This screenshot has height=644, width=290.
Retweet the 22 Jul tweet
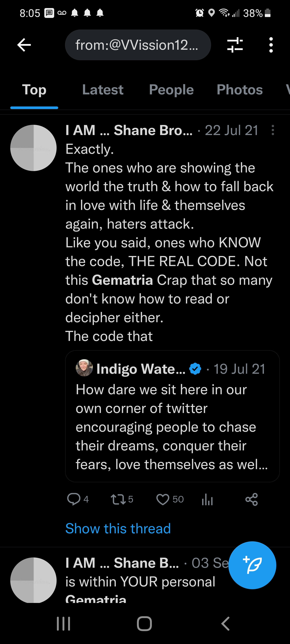pos(118,499)
